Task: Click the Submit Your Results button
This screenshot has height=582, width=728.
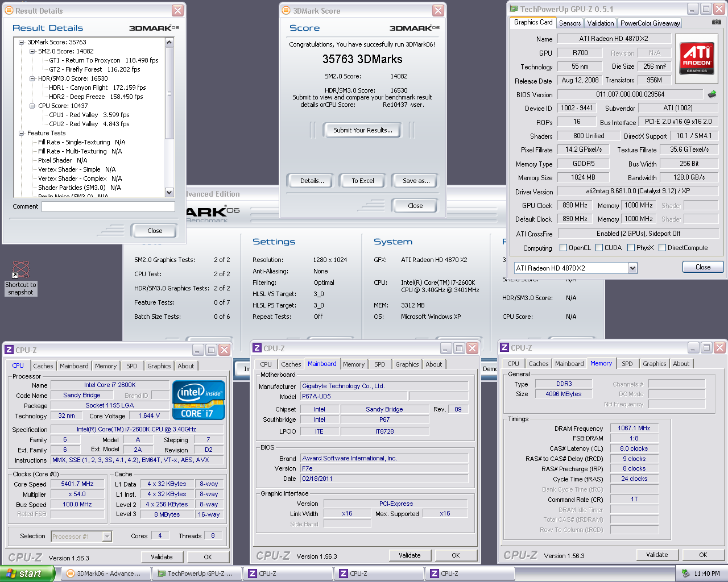Action: pyautogui.click(x=362, y=130)
